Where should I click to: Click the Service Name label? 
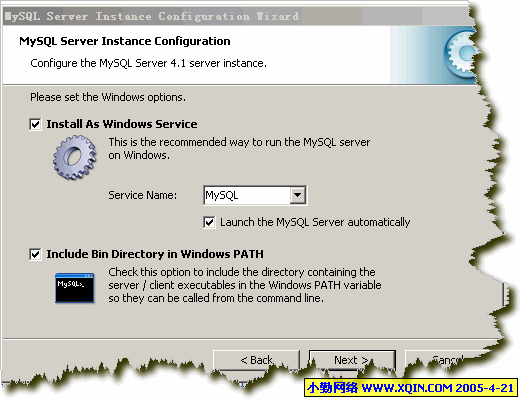tap(143, 195)
